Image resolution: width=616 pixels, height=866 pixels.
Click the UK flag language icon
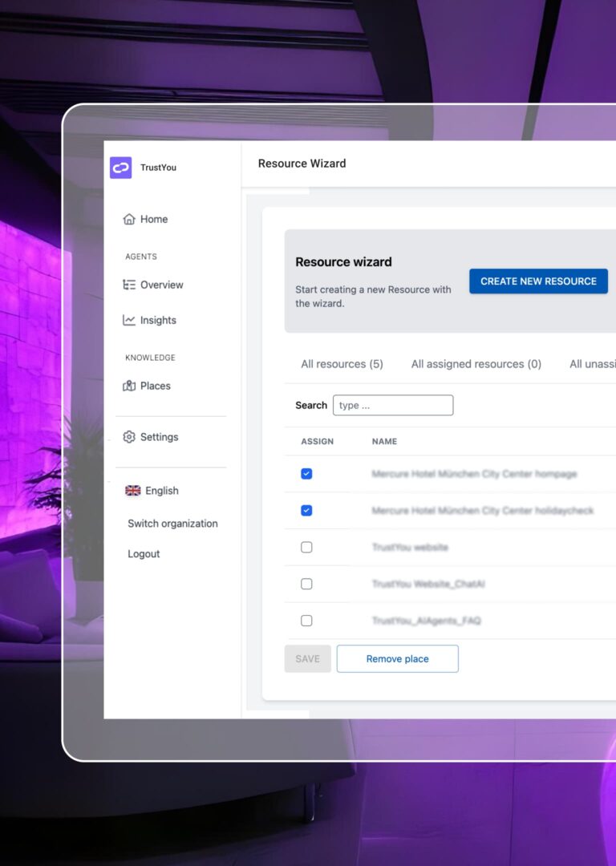[132, 491]
